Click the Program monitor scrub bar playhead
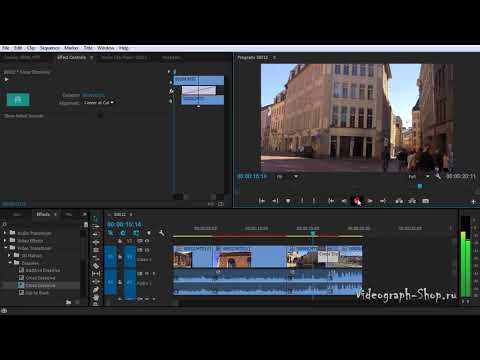Screen dimensions: 480x360 click(x=420, y=186)
